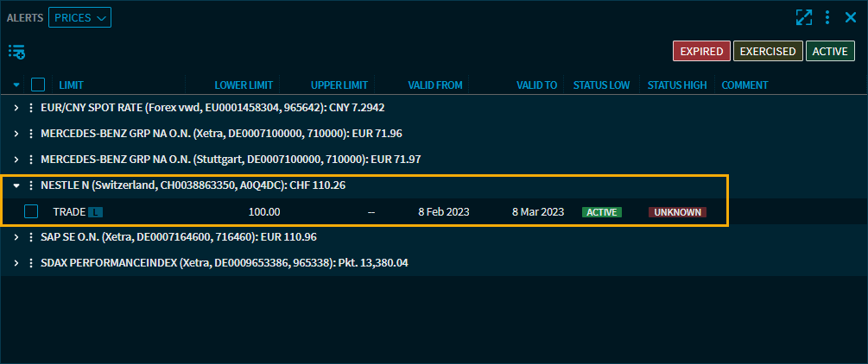Open the NESTLE N row kebab menu
The image size is (868, 364).
[31, 185]
